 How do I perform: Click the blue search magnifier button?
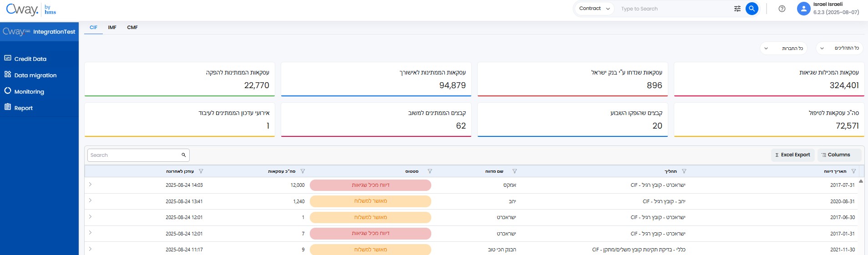click(x=752, y=9)
